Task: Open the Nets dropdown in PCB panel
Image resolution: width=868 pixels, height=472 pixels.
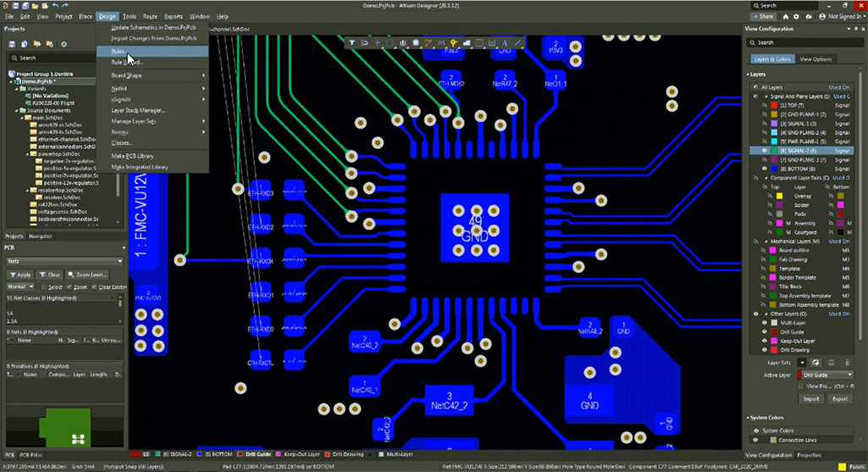Action: click(64, 261)
